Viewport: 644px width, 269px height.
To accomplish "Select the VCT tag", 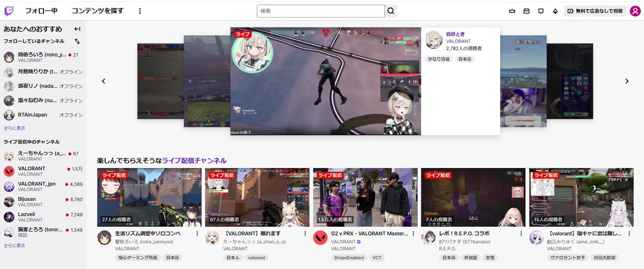I will (x=378, y=258).
